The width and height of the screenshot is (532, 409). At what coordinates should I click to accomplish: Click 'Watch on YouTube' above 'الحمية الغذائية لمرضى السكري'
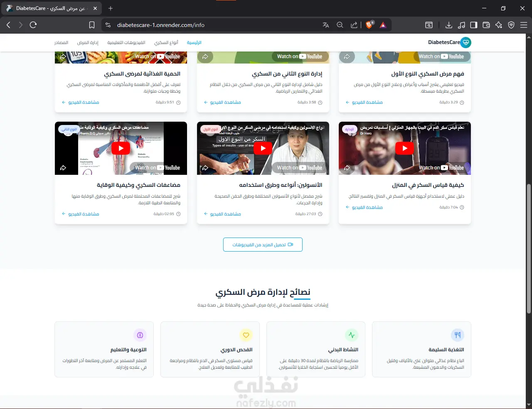click(x=158, y=56)
